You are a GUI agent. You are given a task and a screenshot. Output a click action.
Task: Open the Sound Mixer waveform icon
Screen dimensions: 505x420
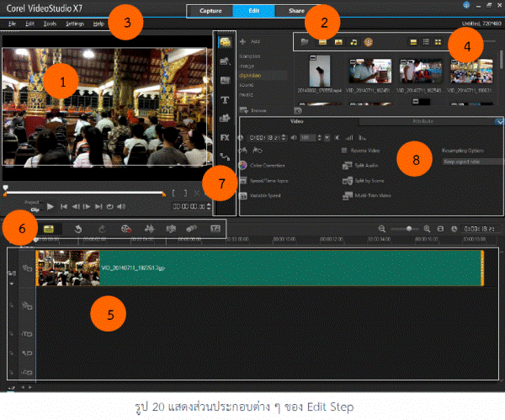click(150, 229)
